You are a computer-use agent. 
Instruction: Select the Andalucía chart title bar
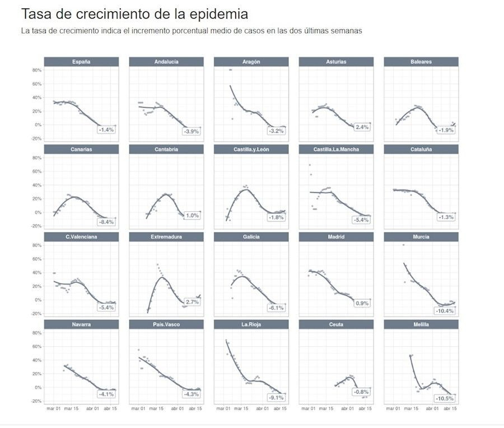[x=166, y=62]
